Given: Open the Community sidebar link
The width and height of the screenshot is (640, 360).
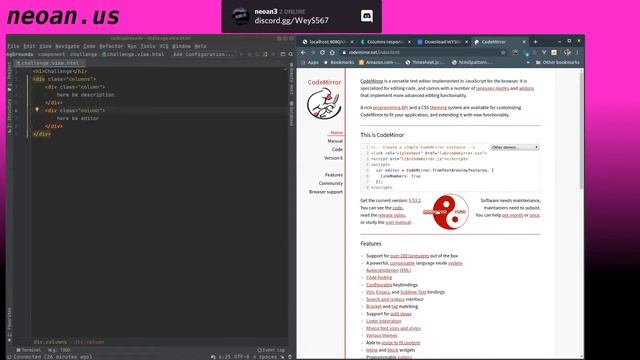Looking at the screenshot, I should [x=331, y=183].
